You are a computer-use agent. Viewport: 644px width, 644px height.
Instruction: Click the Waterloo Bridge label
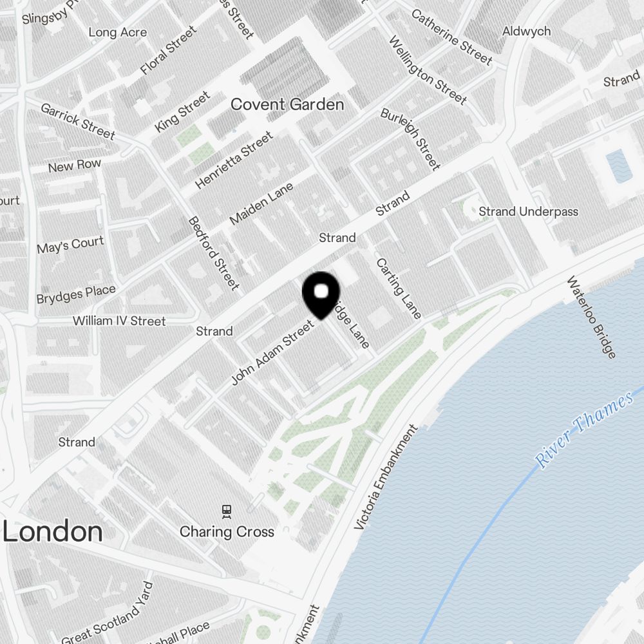coord(591,317)
